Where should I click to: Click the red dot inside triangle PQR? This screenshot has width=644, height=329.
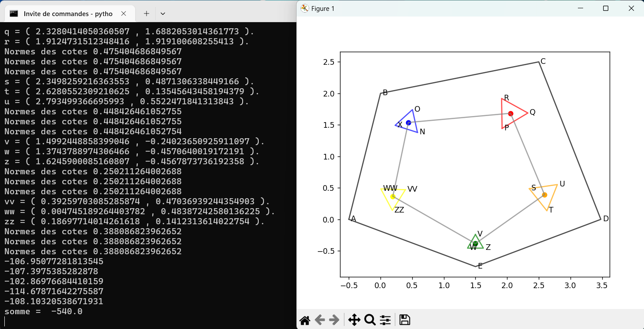point(511,113)
